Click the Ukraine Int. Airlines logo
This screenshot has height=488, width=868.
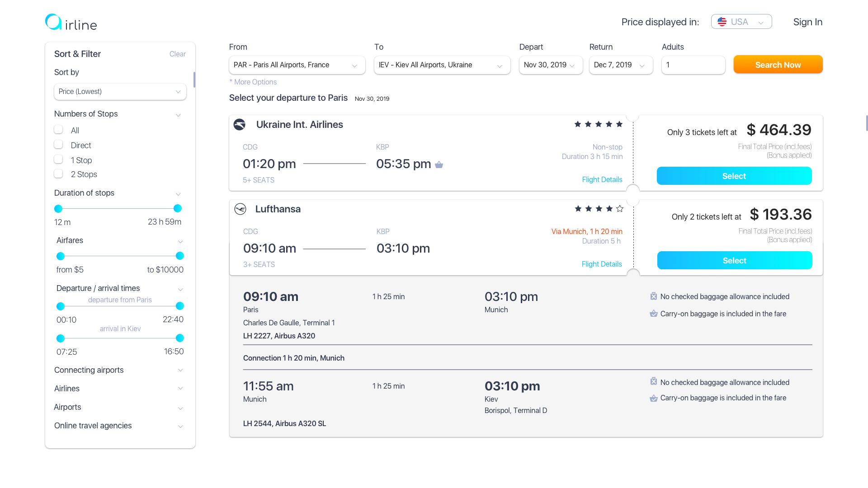pyautogui.click(x=240, y=124)
